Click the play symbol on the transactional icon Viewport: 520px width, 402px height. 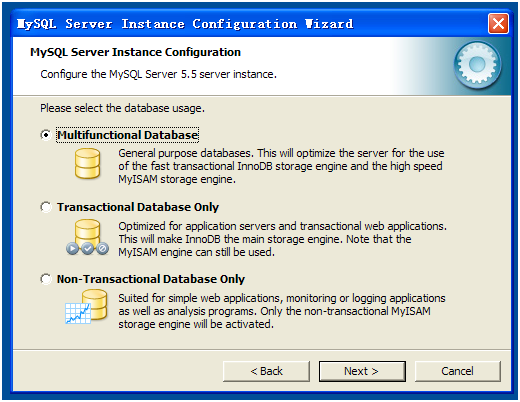pos(72,248)
